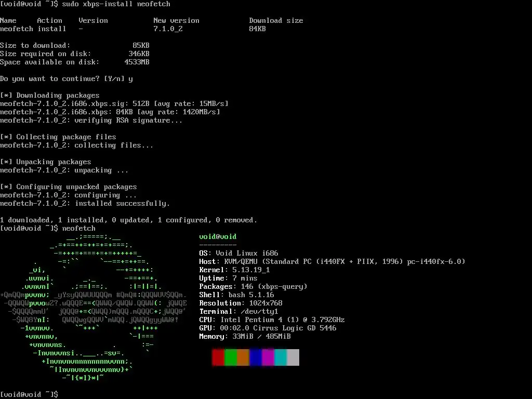
Task: Click the '4533MB' space available value
Action: pyautogui.click(x=137, y=62)
